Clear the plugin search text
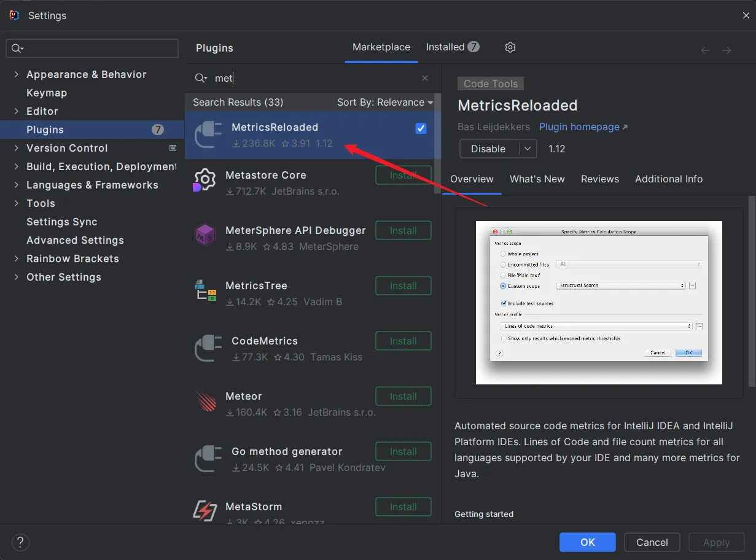Viewport: 756px width, 560px height. click(x=425, y=78)
